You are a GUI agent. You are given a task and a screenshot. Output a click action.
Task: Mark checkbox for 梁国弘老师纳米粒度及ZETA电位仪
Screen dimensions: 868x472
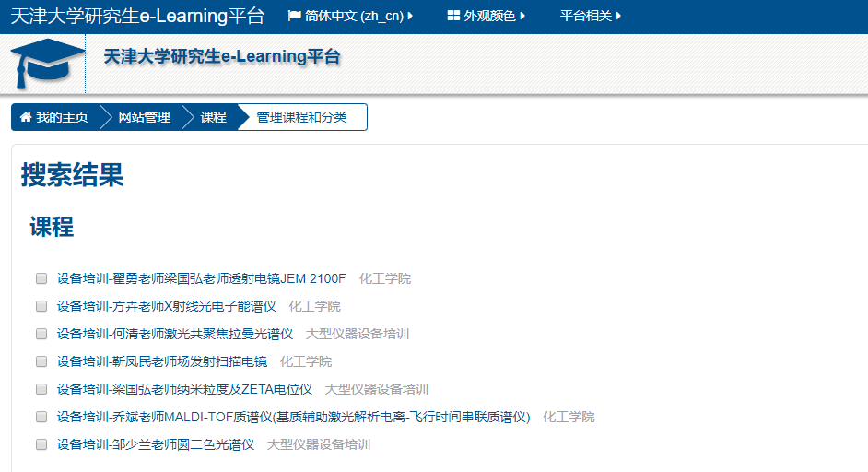pos(41,389)
